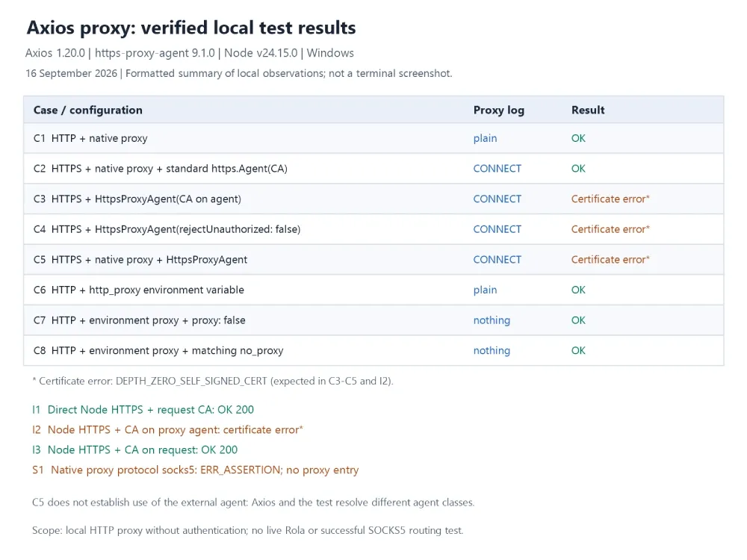
Task: Click 'CONNECT' in the C3 row
Action: [x=498, y=199]
